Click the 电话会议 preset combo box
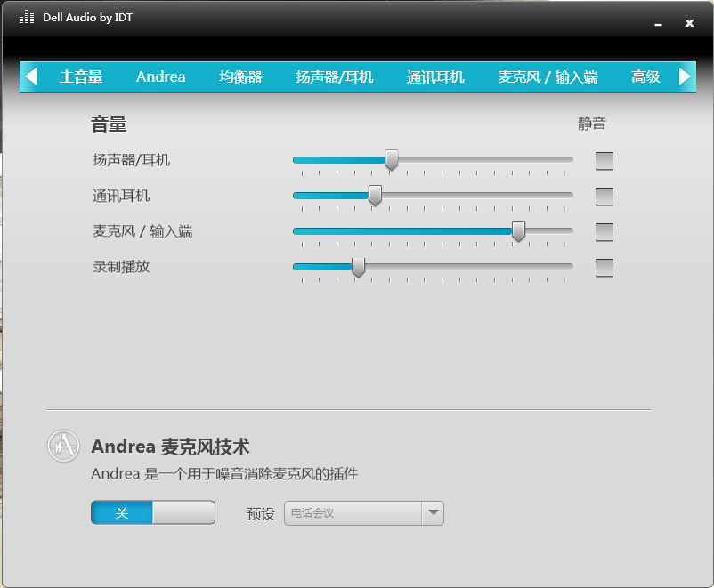Screen dimensions: 714x588 pos(364,513)
